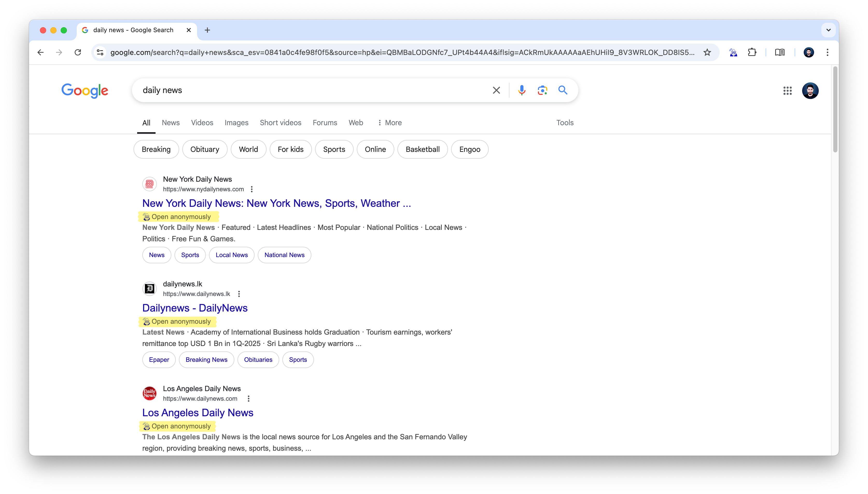Open Los Angeles Daily News anonymously

click(x=177, y=426)
